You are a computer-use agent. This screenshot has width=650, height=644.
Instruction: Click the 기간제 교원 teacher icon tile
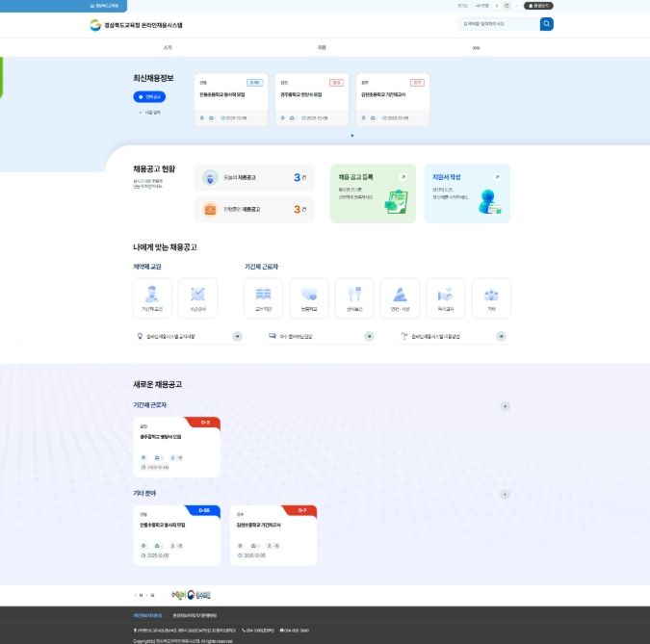152,297
